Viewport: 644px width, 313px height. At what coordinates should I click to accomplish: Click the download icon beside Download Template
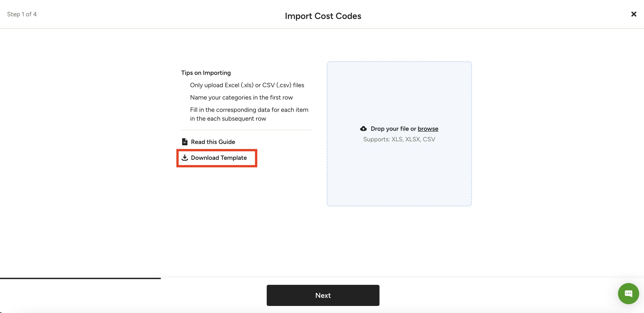pos(185,158)
